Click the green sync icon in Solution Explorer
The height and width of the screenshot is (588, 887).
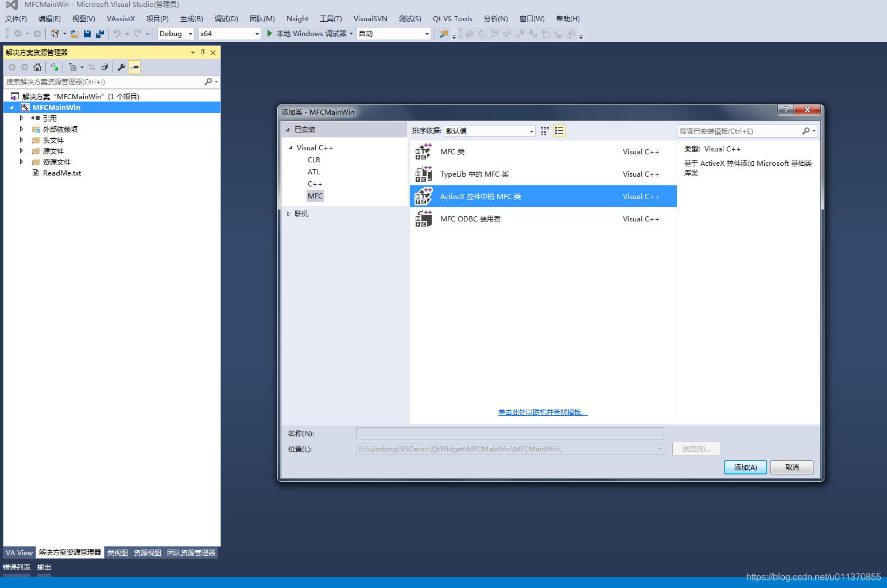click(55, 67)
